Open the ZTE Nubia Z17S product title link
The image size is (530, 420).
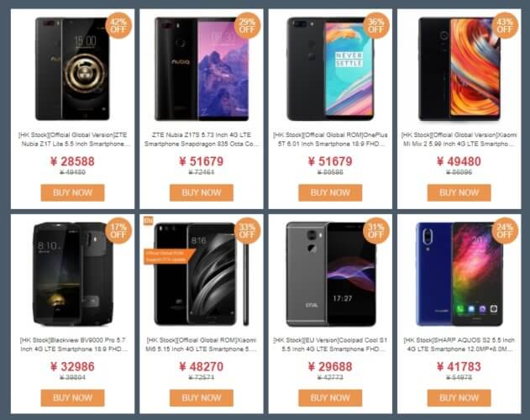click(x=202, y=139)
